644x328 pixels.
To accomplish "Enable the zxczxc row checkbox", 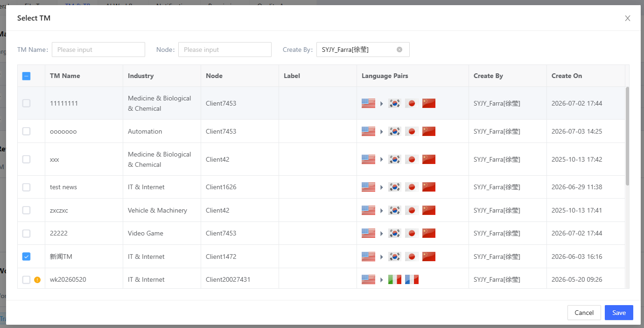I will click(x=27, y=210).
